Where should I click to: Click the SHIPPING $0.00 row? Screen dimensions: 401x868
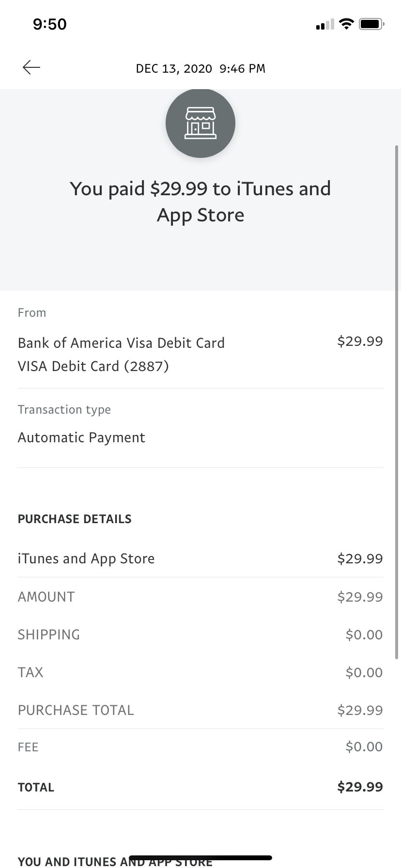pyautogui.click(x=200, y=635)
